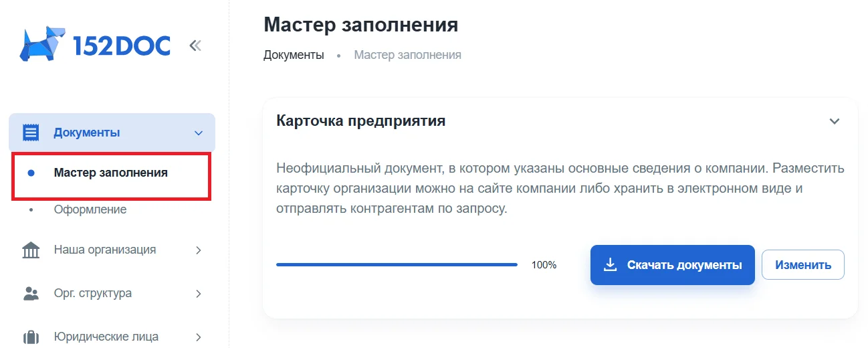Screen dimensions: 868x348
Task: Click the Скачать документы button
Action: (673, 265)
